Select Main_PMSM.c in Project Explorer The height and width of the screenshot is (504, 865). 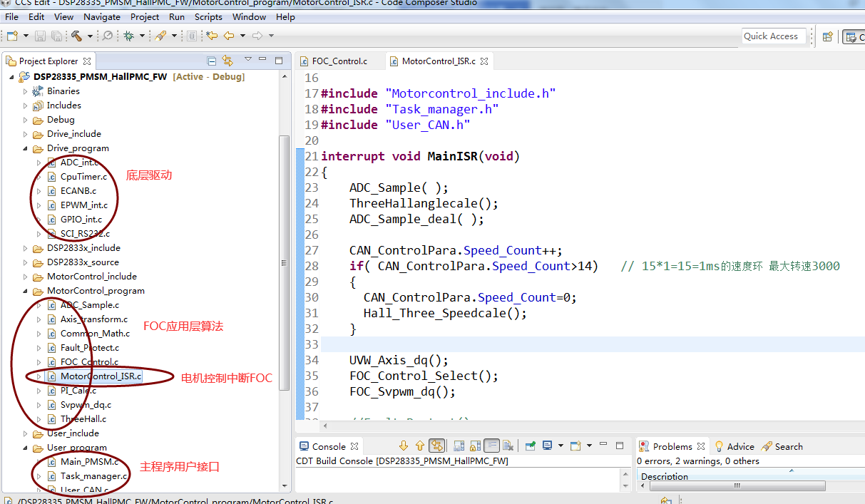click(89, 462)
